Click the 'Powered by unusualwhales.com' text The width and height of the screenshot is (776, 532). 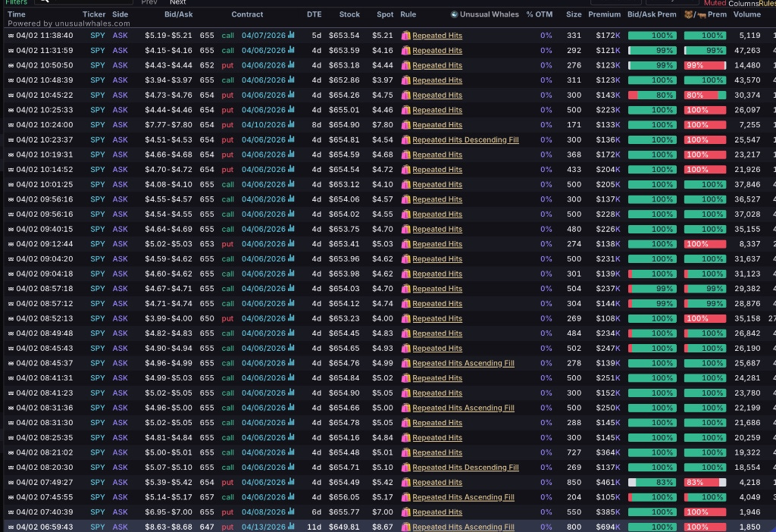(x=69, y=23)
